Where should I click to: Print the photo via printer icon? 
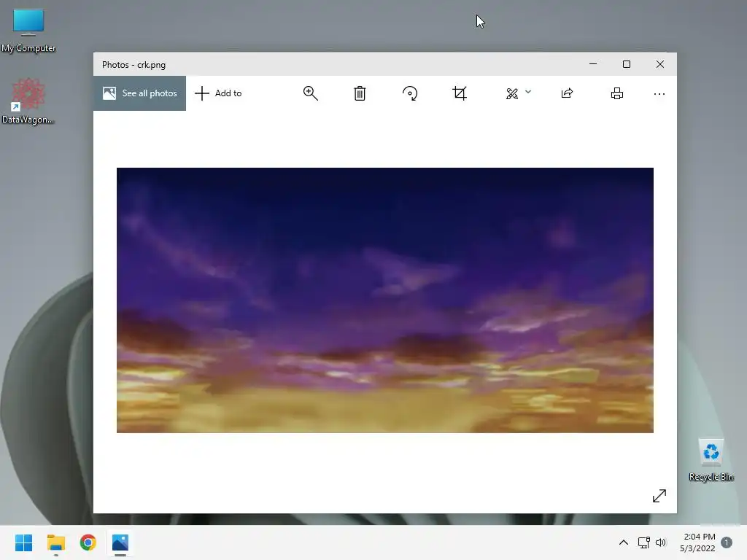[617, 93]
